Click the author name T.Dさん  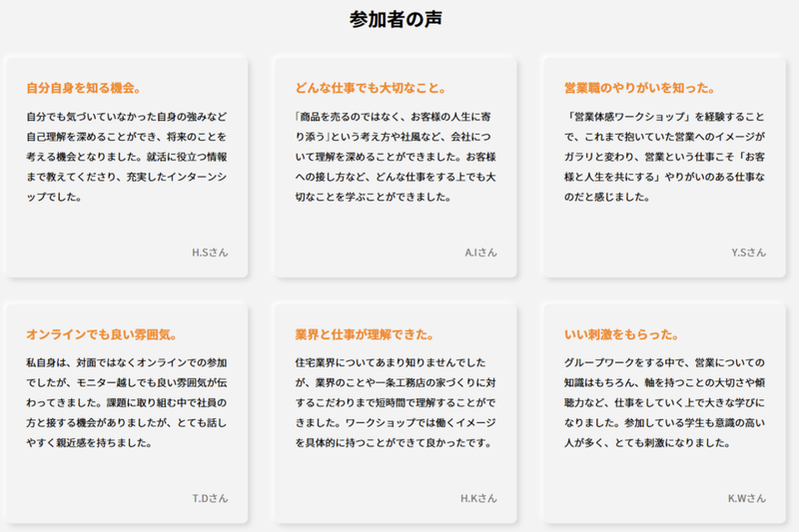tap(210, 498)
